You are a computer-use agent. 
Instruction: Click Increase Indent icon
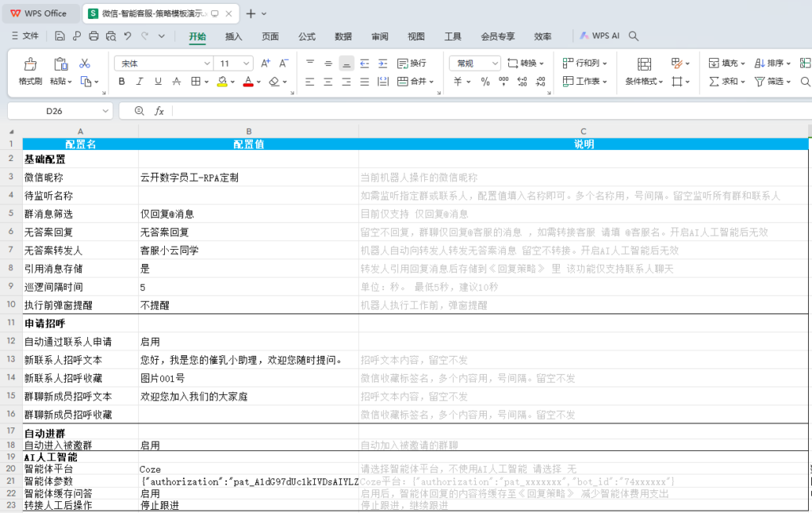pyautogui.click(x=383, y=63)
